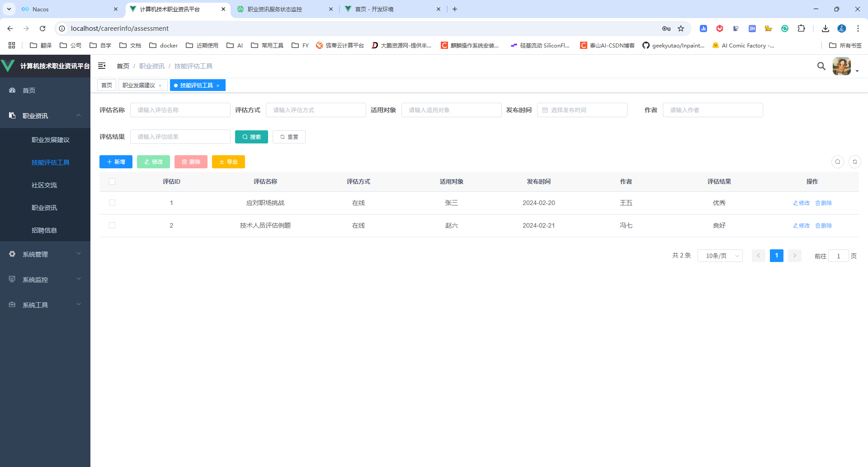Viewport: 868px width, 467px height.
Task: Click 删除 link for row 应对职场挑战
Action: coord(824,203)
